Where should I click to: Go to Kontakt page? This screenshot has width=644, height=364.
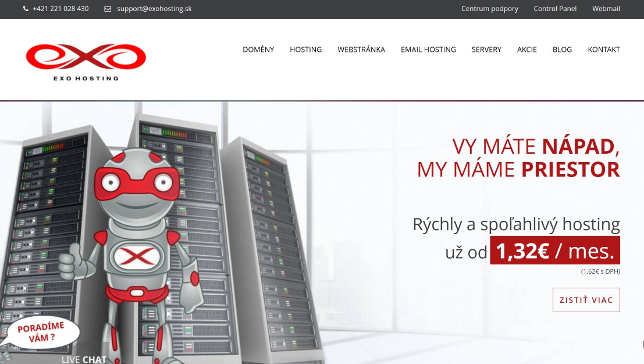[604, 50]
